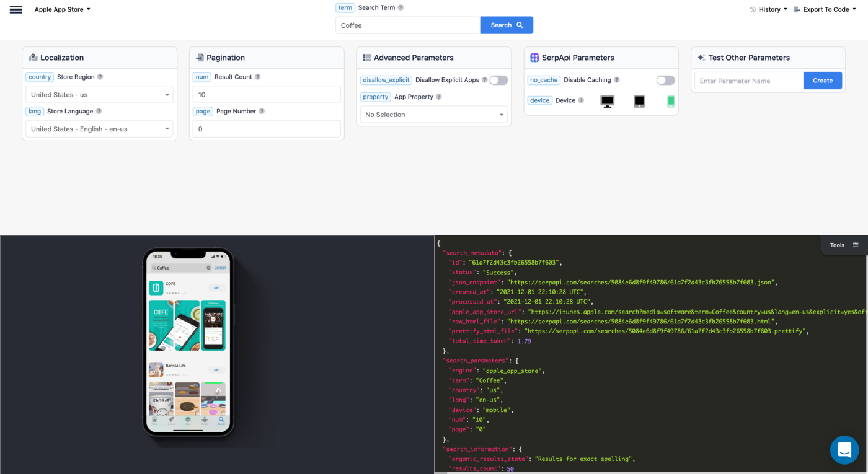Screen dimensions: 868x474
Task: Click the "status": "Success" JSON line
Action: point(482,273)
